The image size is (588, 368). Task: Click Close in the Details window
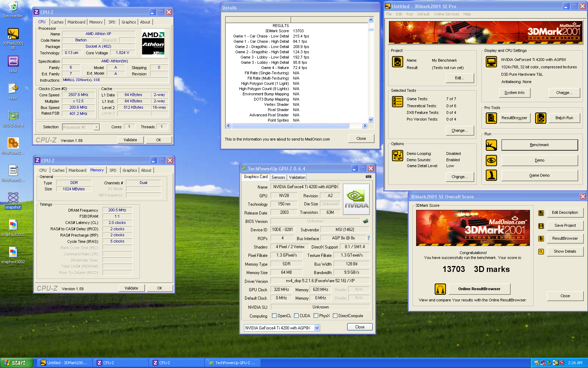(361, 138)
